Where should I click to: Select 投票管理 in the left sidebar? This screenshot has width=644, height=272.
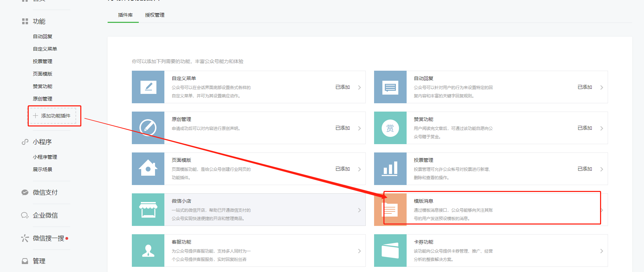[x=43, y=61]
